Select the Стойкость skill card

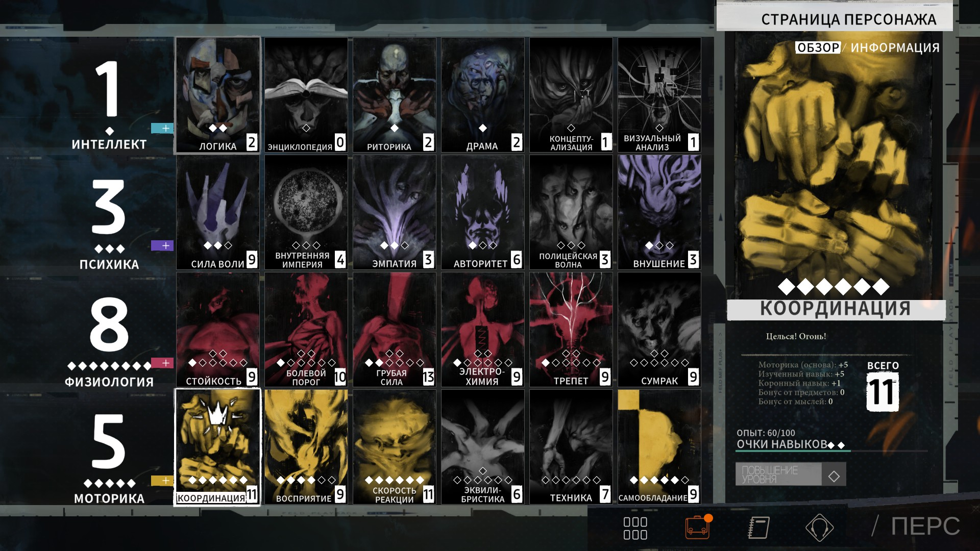tap(218, 330)
